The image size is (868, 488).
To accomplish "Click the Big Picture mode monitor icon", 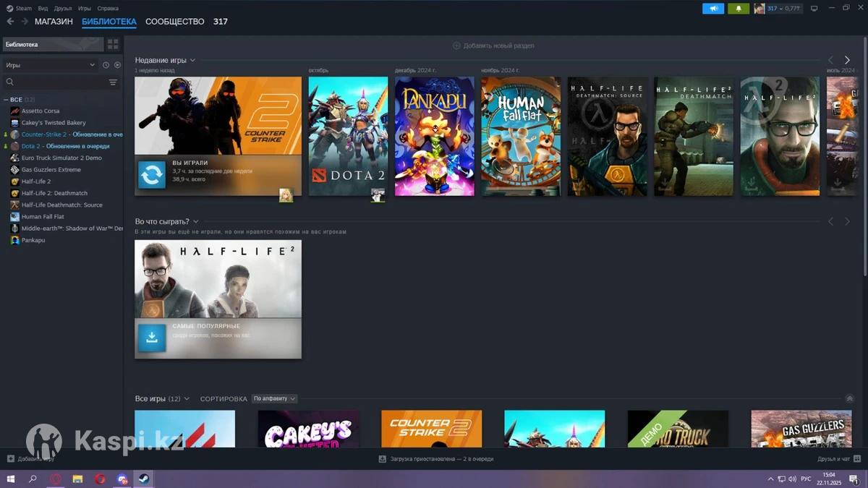I will [x=814, y=9].
